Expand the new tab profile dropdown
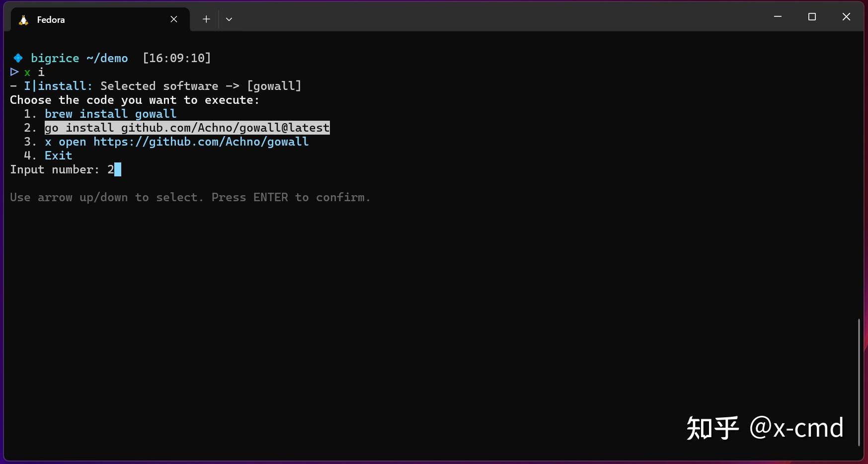The width and height of the screenshot is (868, 464). (x=229, y=19)
